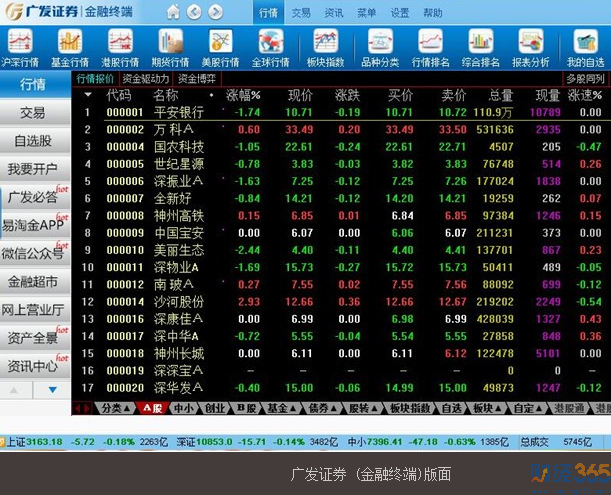Expand the 基金▲ bottom tab
This screenshot has width=611, height=495.
click(x=281, y=408)
